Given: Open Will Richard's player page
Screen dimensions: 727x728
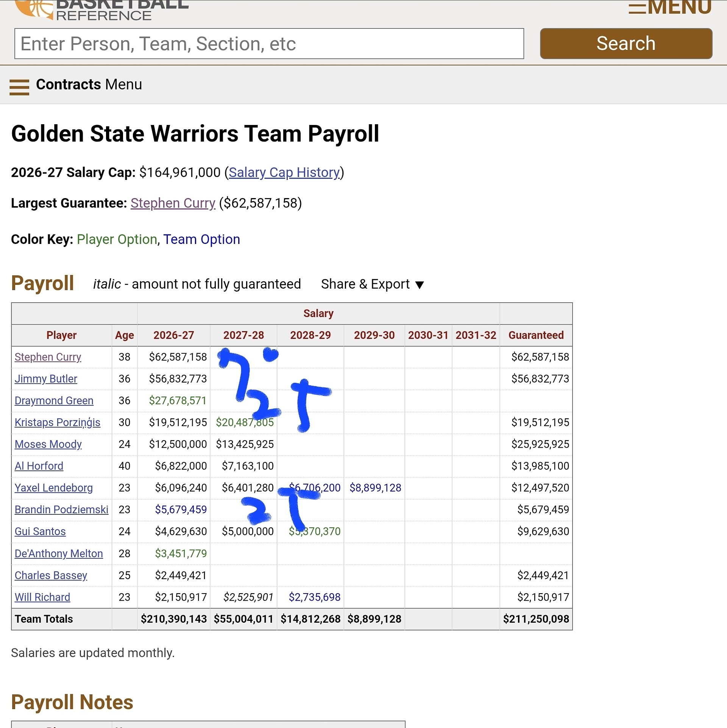Looking at the screenshot, I should tap(42, 597).
